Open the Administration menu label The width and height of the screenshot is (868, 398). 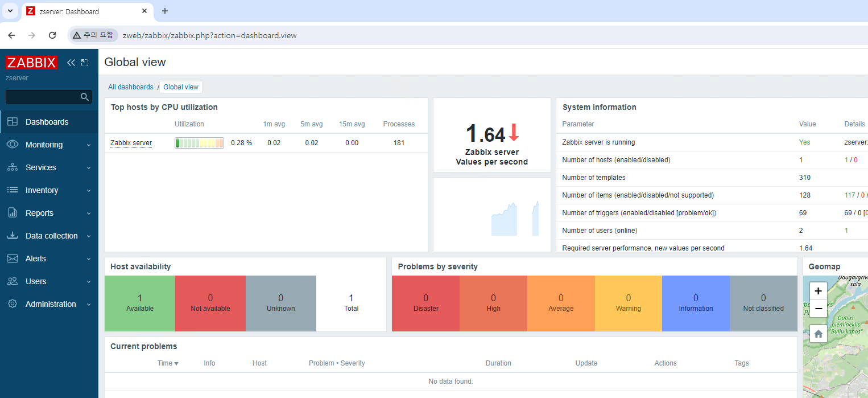coord(51,304)
